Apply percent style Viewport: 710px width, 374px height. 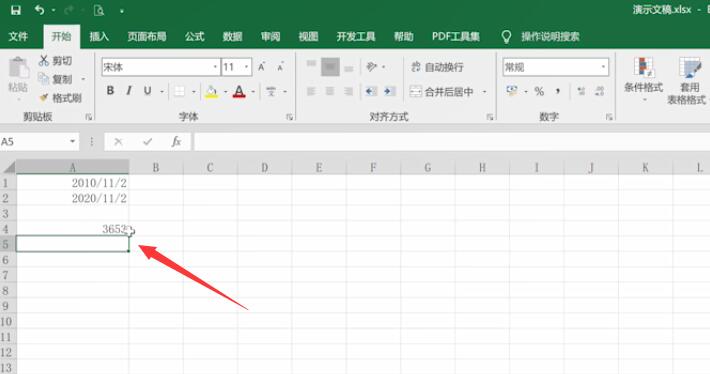click(x=539, y=91)
